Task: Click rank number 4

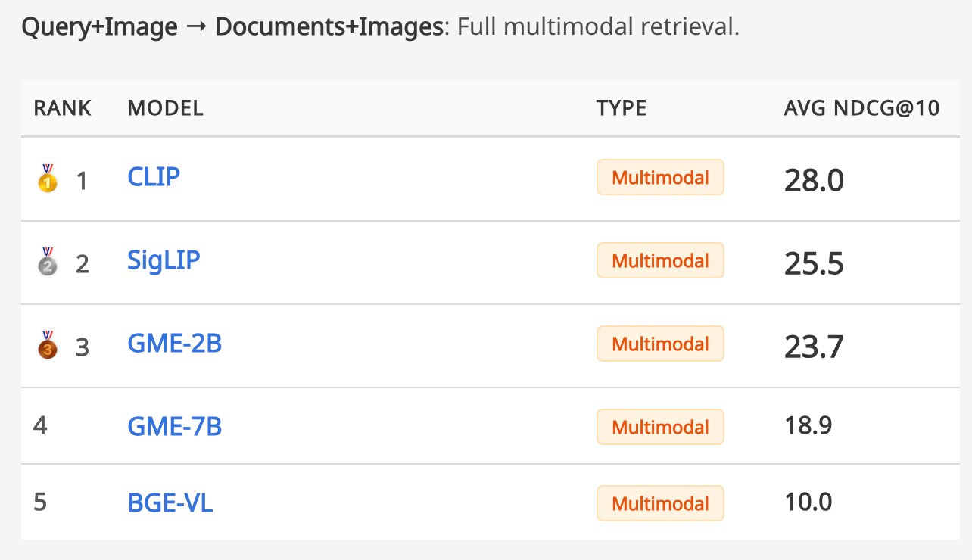Action: [x=40, y=426]
